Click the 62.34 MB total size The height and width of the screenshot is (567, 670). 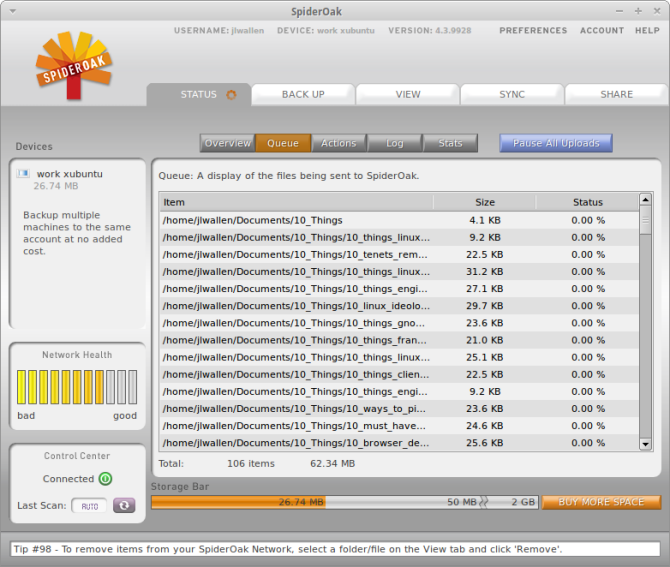click(x=332, y=464)
